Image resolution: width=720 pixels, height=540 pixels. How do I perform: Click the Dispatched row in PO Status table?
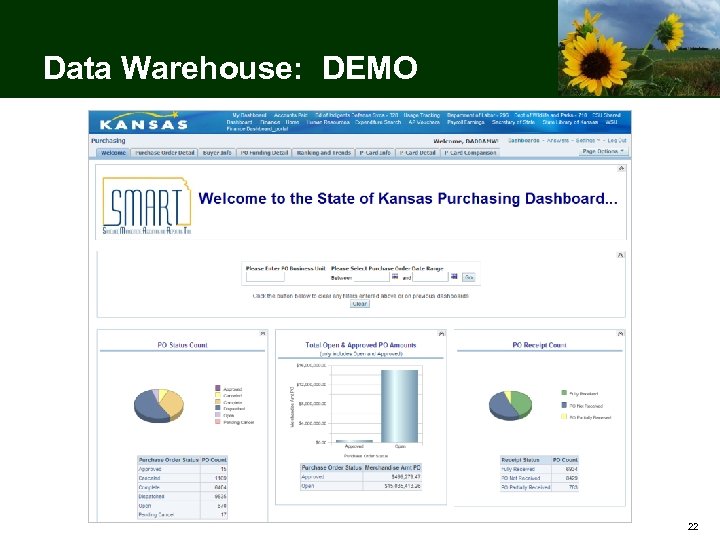point(182,496)
